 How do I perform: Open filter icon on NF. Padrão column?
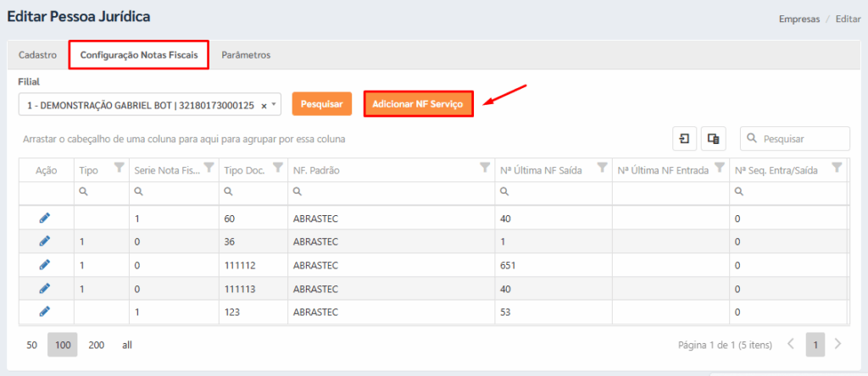485,168
